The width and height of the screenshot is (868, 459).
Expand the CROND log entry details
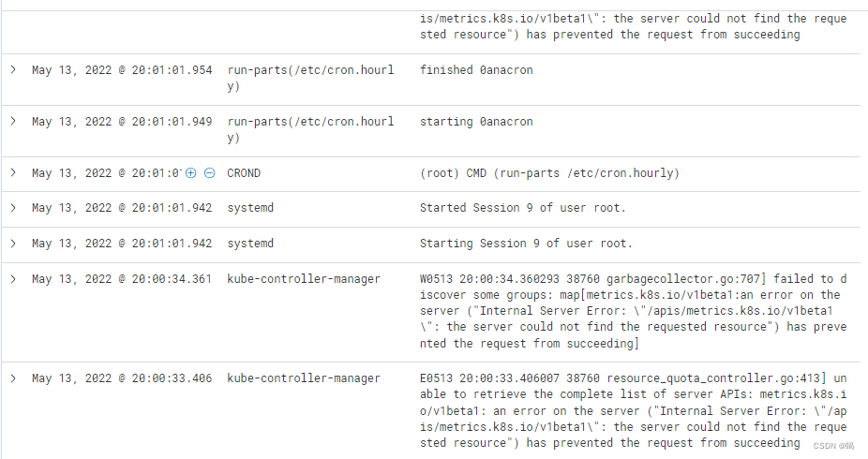pos(13,173)
